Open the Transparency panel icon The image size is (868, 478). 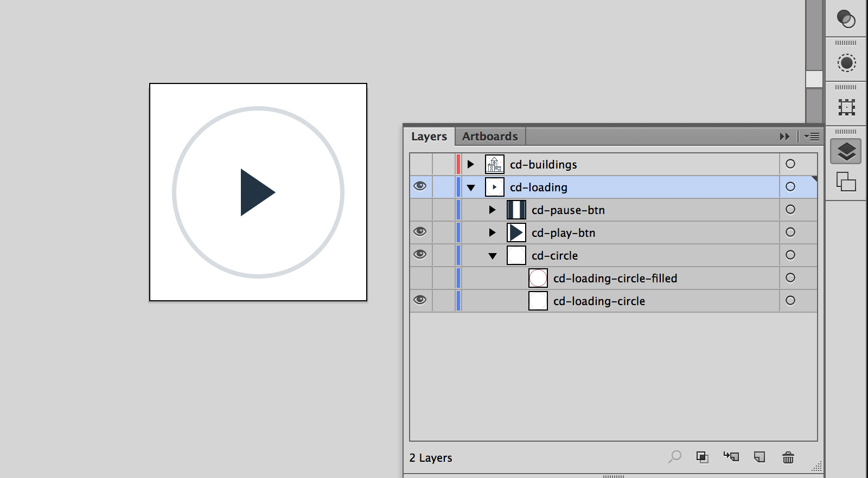click(x=846, y=19)
